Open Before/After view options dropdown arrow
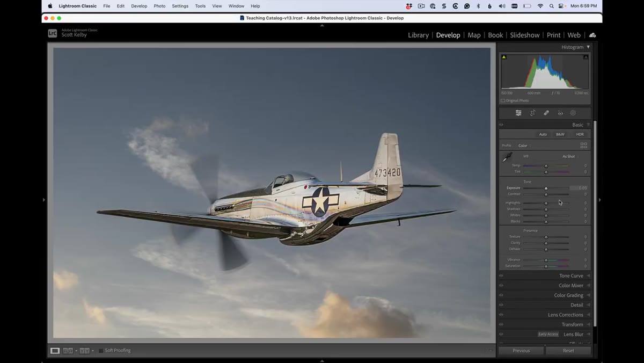The image size is (644, 363). pos(92,351)
